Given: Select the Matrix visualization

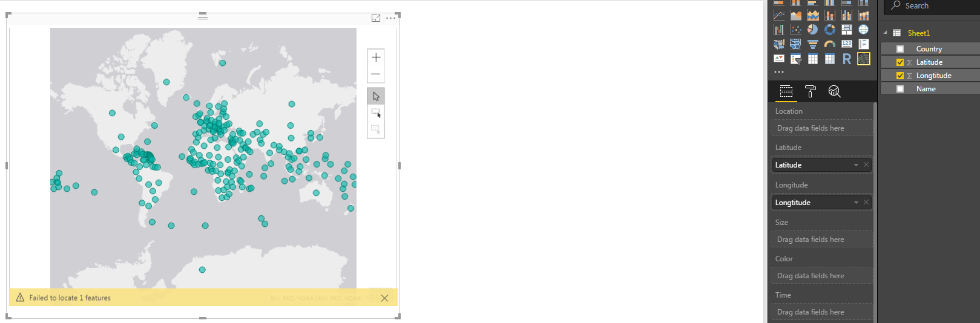Looking at the screenshot, I should tap(830, 59).
